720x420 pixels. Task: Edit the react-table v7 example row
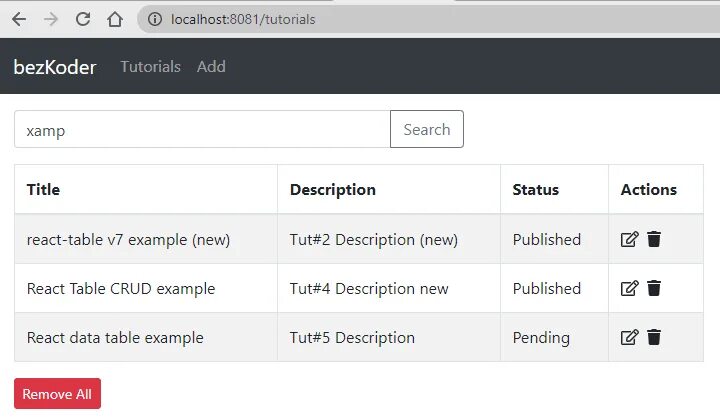pyautogui.click(x=630, y=239)
